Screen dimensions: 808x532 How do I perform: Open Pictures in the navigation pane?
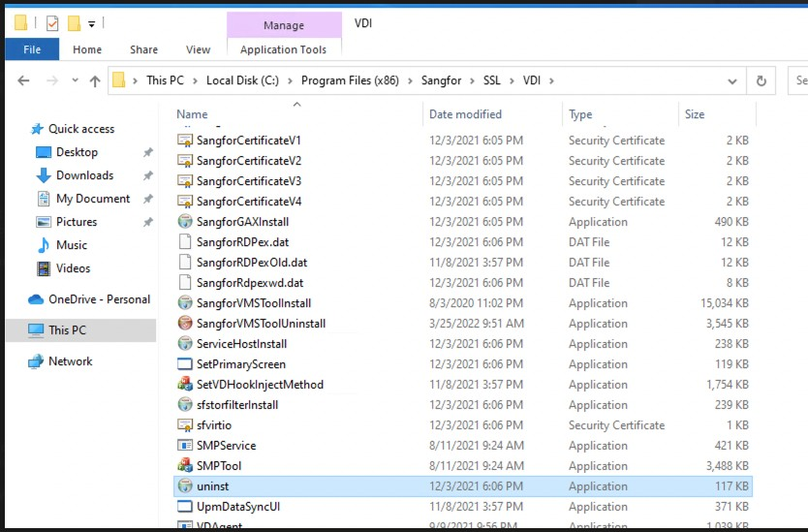pyautogui.click(x=77, y=222)
